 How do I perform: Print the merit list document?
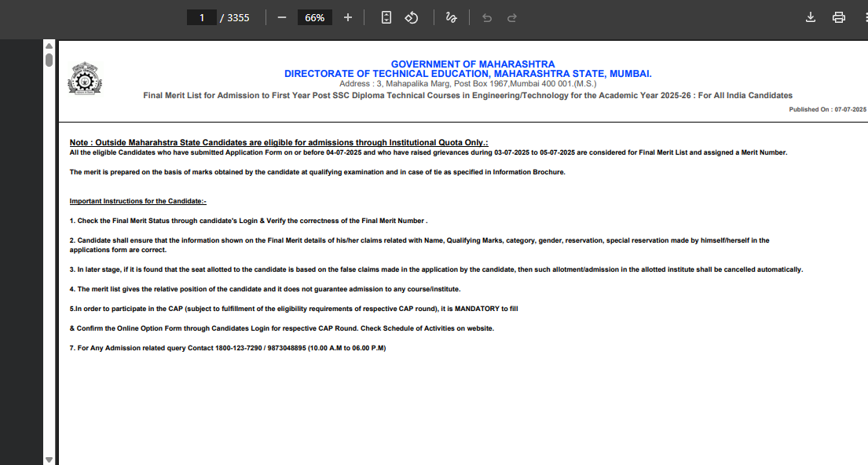pyautogui.click(x=838, y=17)
